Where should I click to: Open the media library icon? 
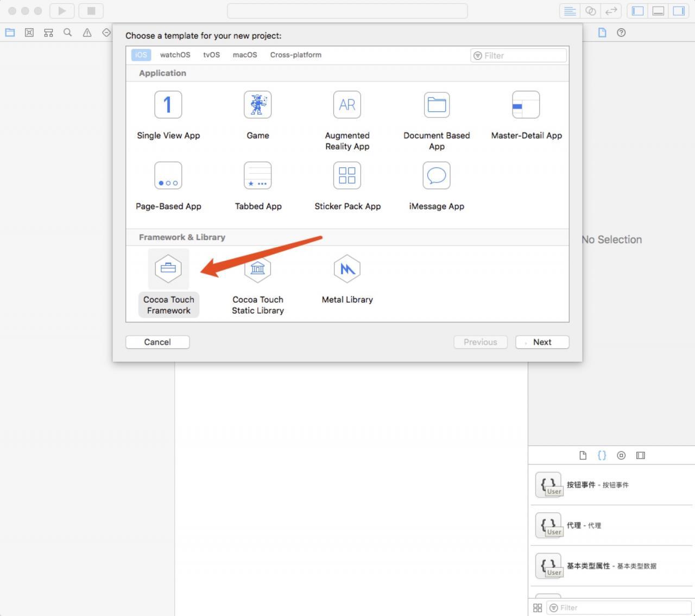coord(641,455)
